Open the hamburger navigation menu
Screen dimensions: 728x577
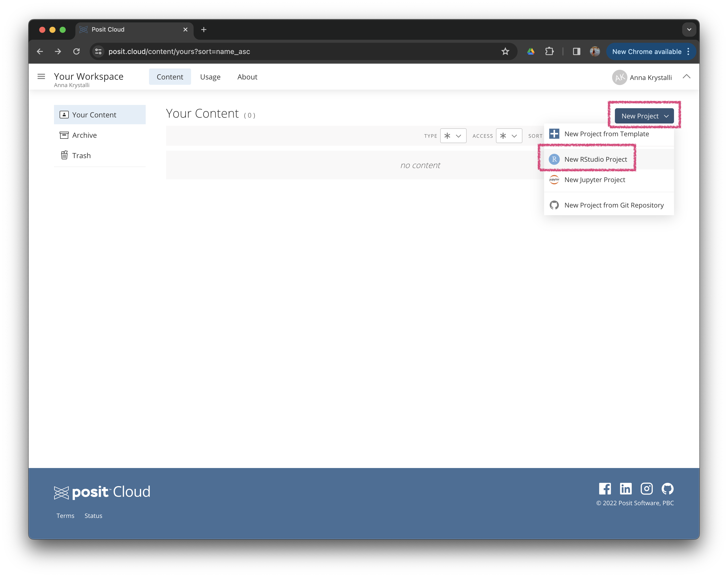[41, 77]
